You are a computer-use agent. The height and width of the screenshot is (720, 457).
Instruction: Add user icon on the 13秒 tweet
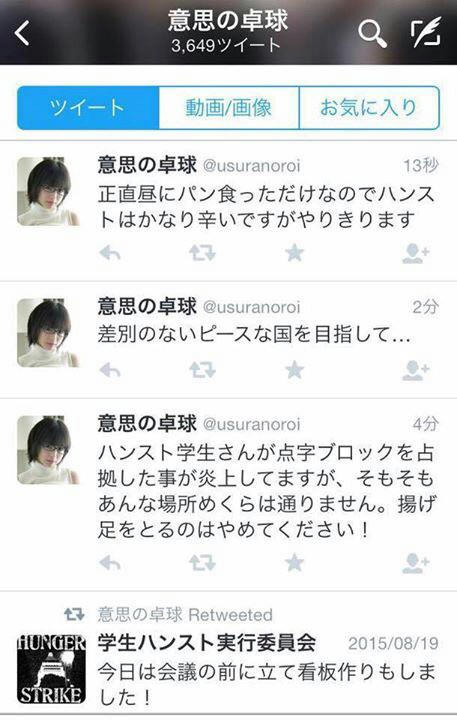(416, 253)
